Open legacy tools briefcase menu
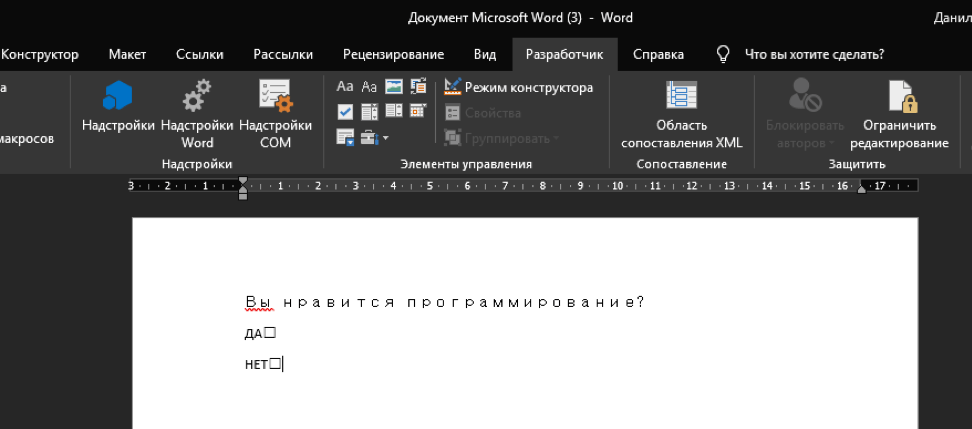The height and width of the screenshot is (429, 972). (x=374, y=137)
